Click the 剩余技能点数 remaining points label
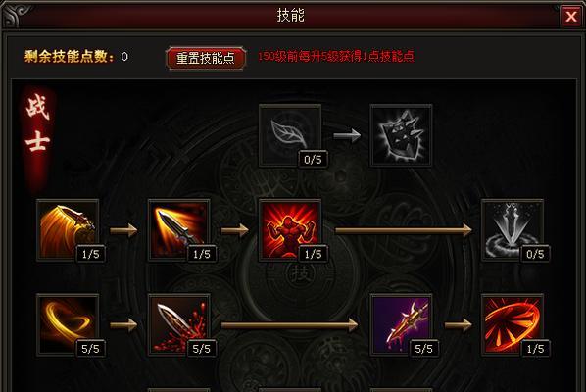 coord(70,57)
